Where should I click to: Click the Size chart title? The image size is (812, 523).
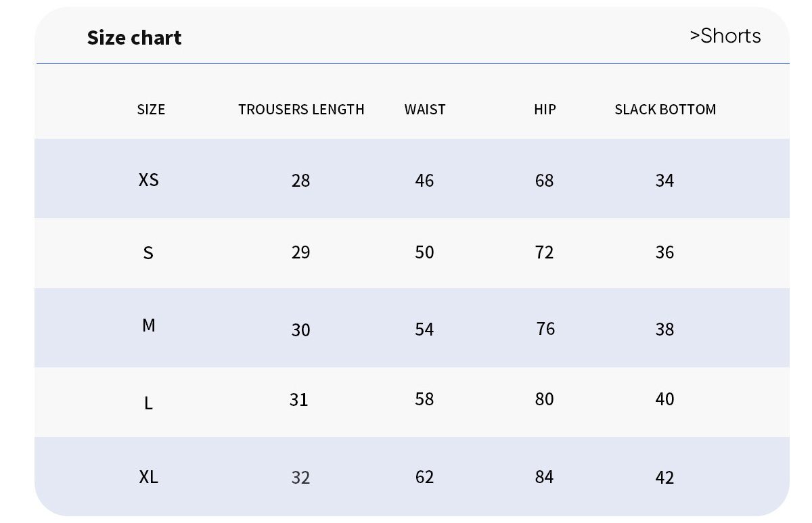tap(134, 38)
